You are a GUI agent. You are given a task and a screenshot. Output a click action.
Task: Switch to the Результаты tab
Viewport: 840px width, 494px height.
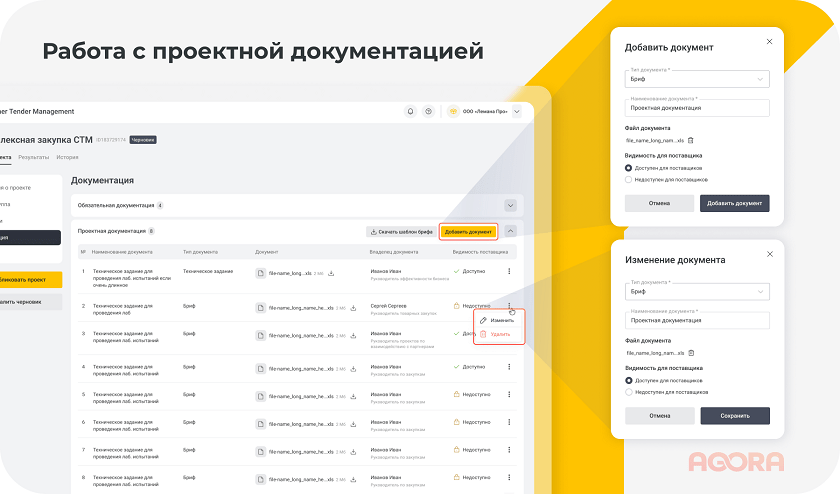[34, 158]
